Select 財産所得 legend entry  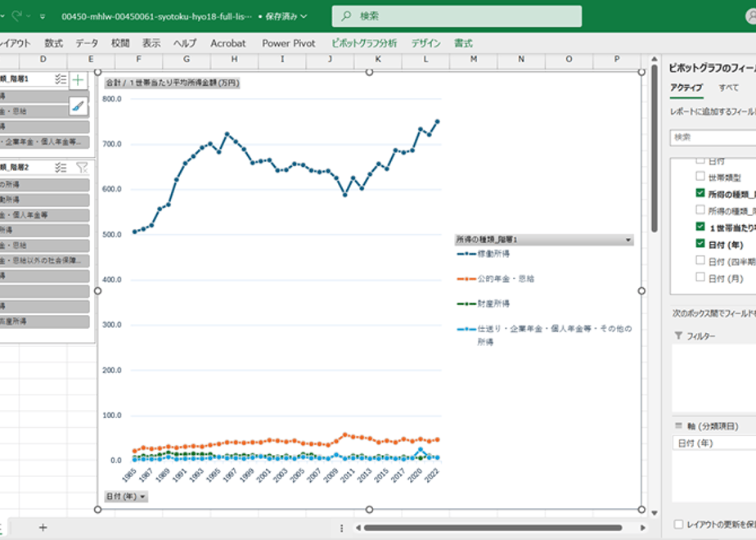483,304
